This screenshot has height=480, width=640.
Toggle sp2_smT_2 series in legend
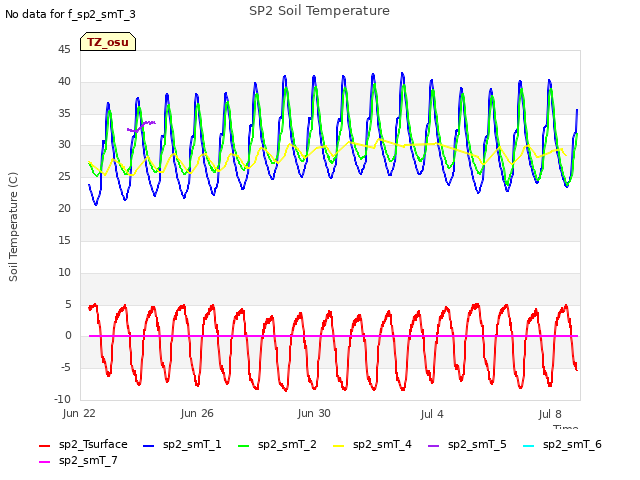pyautogui.click(x=277, y=444)
